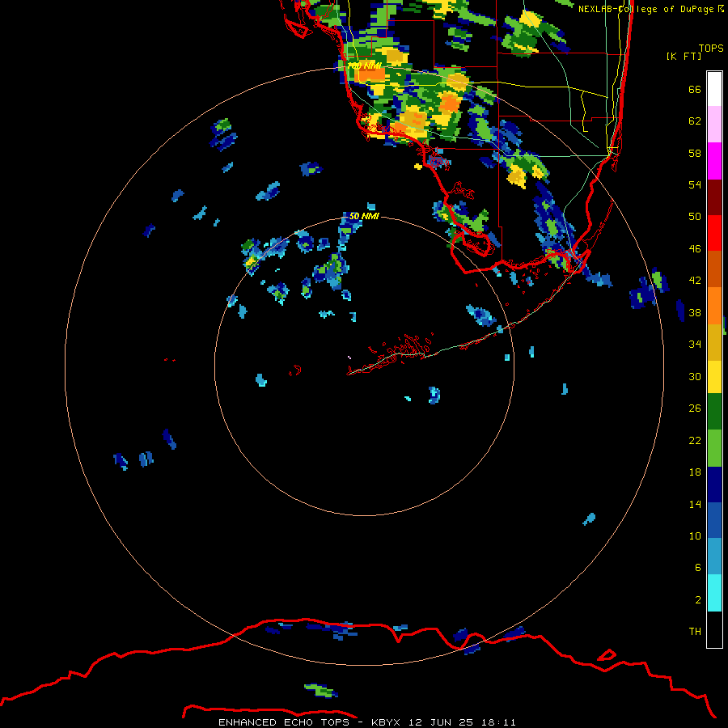Select the "100 NMI" range ring label
728x728 pixels.
click(x=364, y=66)
